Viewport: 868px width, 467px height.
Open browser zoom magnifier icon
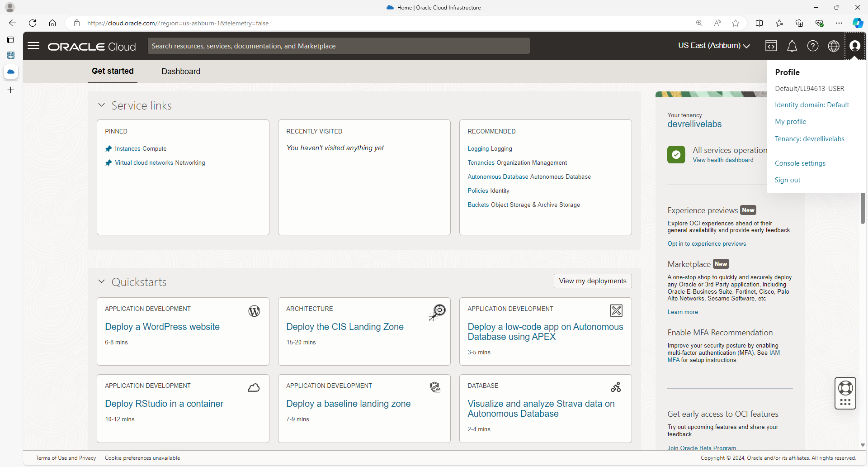coord(699,23)
